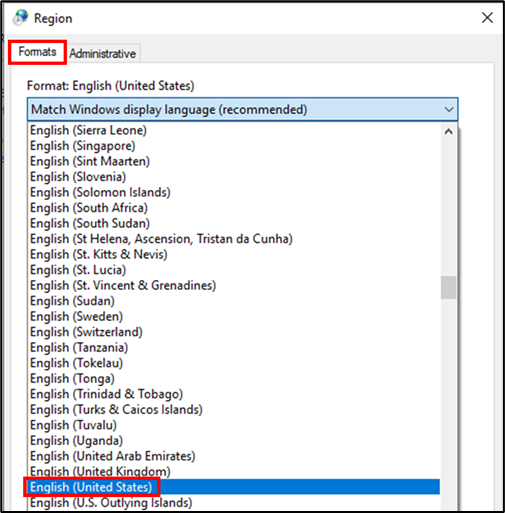Image resolution: width=505 pixels, height=513 pixels.
Task: Pick English (Switzerland) in the format list
Action: coord(234,332)
